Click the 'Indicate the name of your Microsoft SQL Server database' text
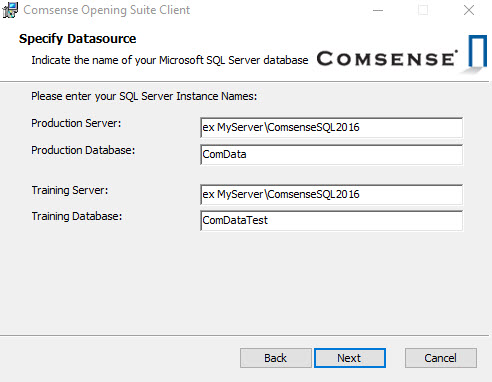Viewport: 492px width, 382px height. pyautogui.click(x=170, y=60)
